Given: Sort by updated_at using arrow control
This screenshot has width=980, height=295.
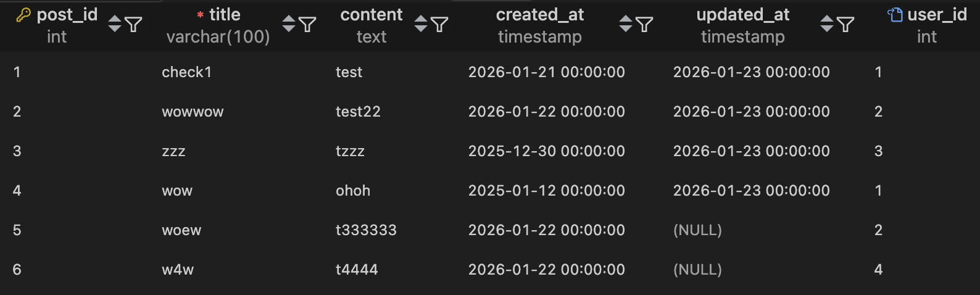Looking at the screenshot, I should (827, 24).
